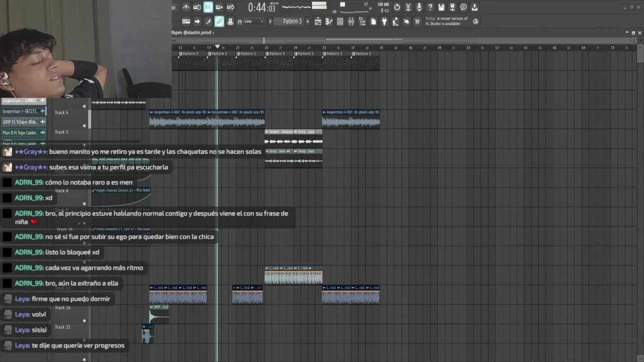Mute Track 14 with its mute dot
Image resolution: width=644 pixels, height=362 pixels.
pos(84,321)
